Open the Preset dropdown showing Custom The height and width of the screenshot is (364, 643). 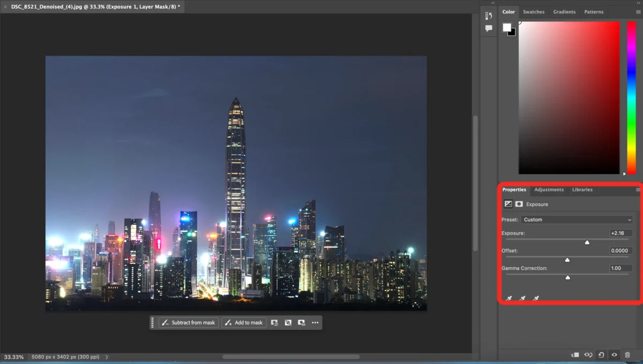click(577, 219)
